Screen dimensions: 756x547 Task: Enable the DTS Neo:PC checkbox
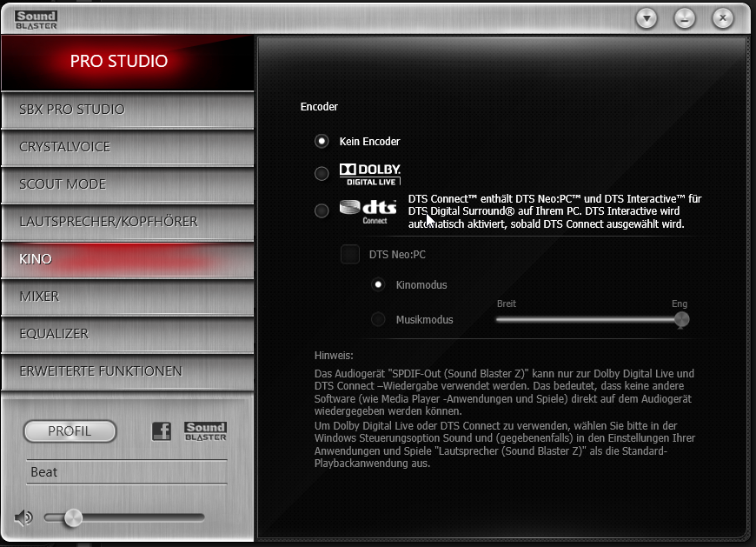pyautogui.click(x=350, y=254)
